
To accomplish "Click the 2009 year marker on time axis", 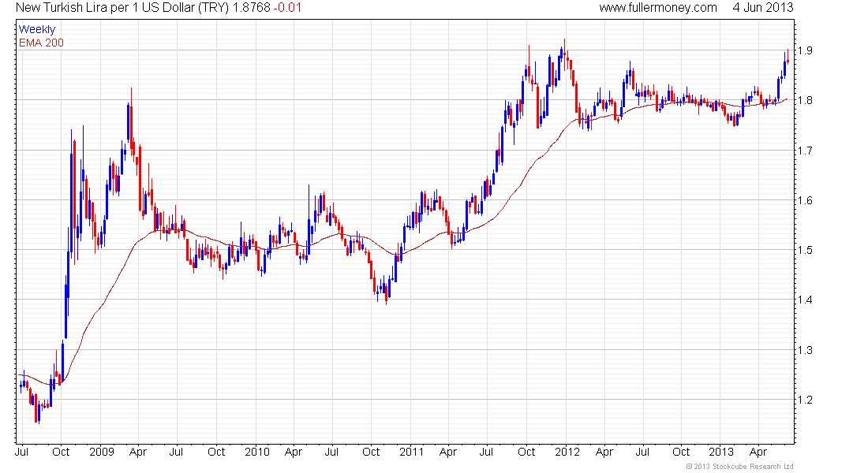I will click(x=102, y=452).
